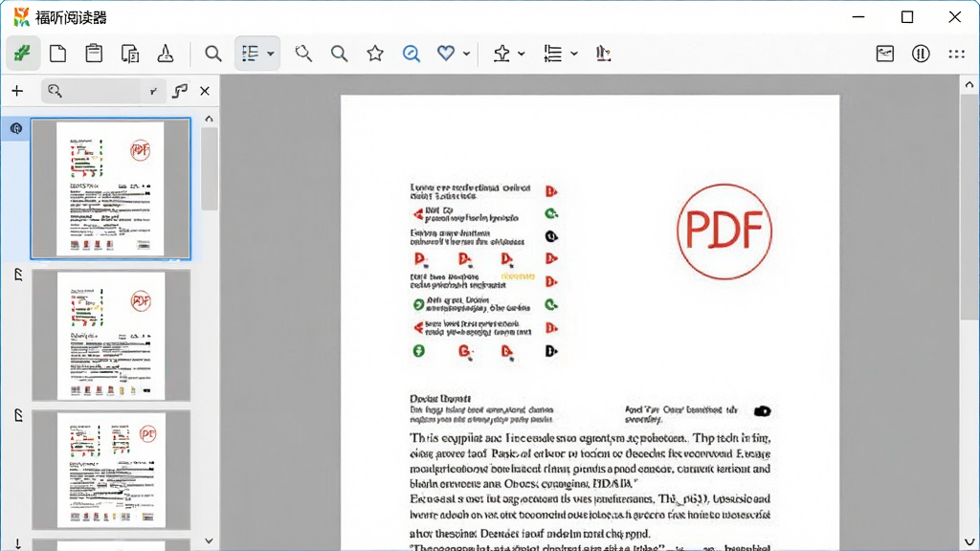Click the page marker icon beside second thumbnail
The height and width of the screenshot is (551, 980).
[x=18, y=275]
